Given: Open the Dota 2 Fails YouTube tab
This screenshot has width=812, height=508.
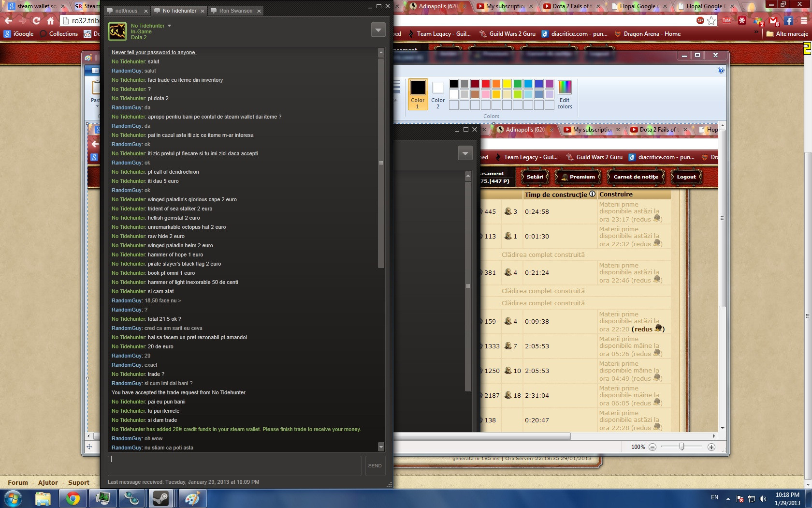Looking at the screenshot, I should click(571, 6).
